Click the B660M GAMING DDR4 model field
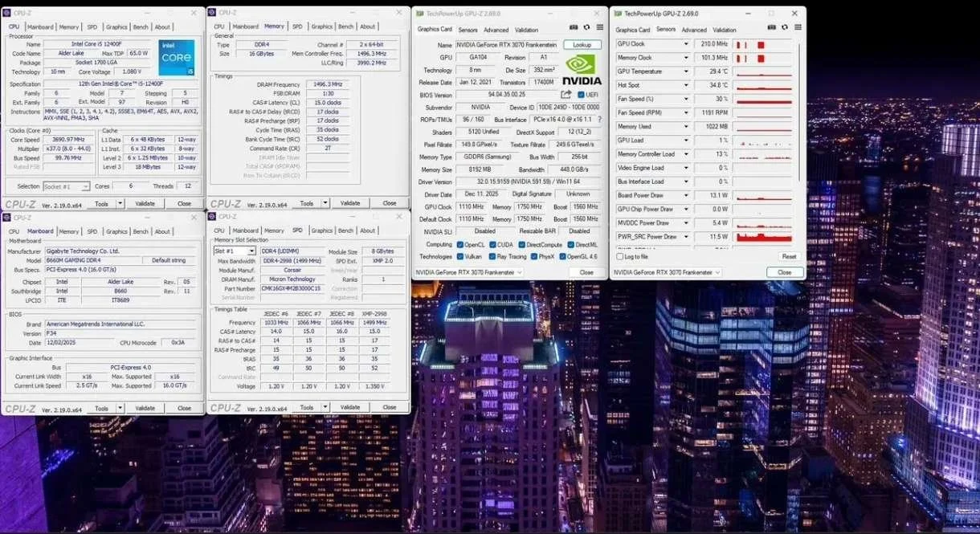980x534 pixels. 92,260
